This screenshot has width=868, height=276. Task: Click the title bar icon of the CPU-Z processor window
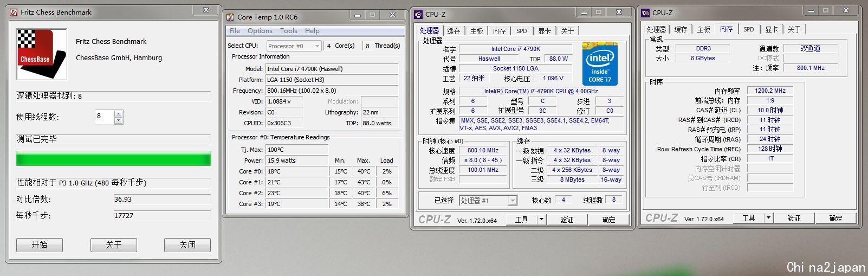click(418, 15)
